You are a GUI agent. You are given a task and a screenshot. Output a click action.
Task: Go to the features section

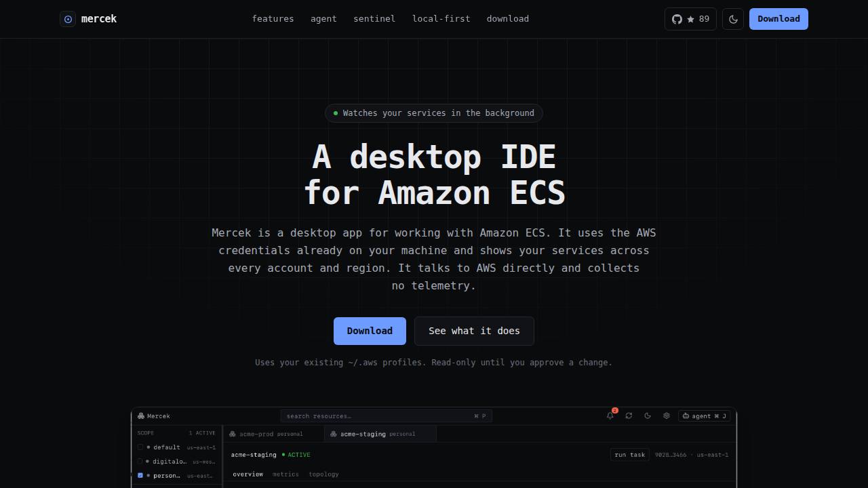click(273, 19)
